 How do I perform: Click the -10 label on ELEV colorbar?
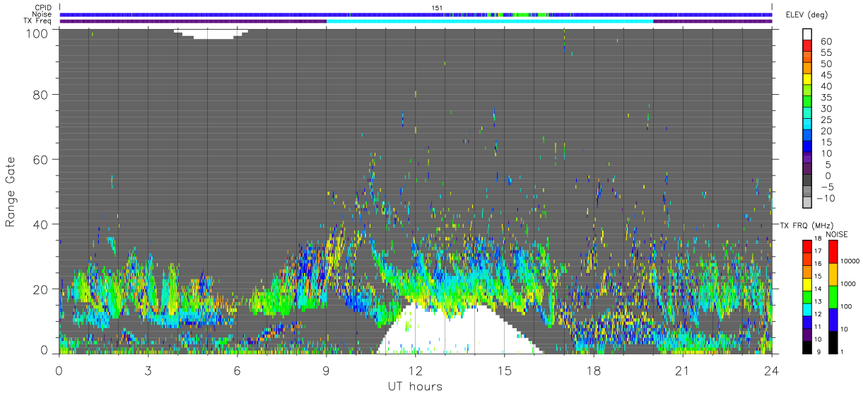824,199
